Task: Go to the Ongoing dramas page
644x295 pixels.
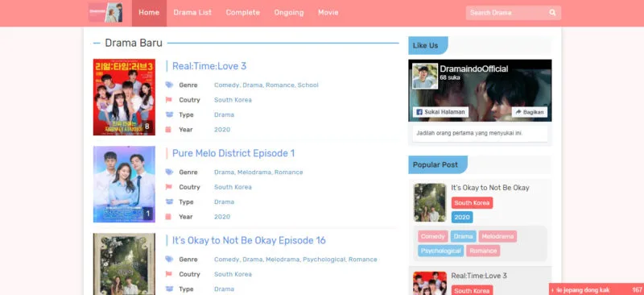Action: pos(289,13)
